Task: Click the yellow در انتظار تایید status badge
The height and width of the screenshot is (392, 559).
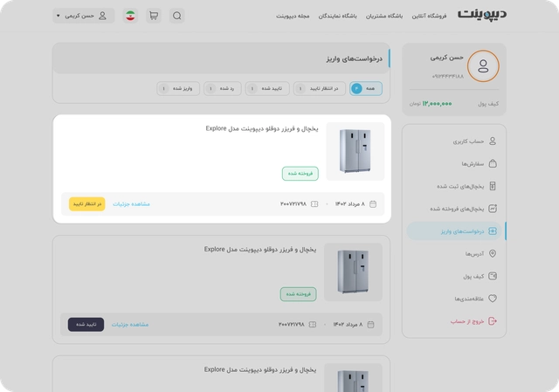Action: pos(87,203)
